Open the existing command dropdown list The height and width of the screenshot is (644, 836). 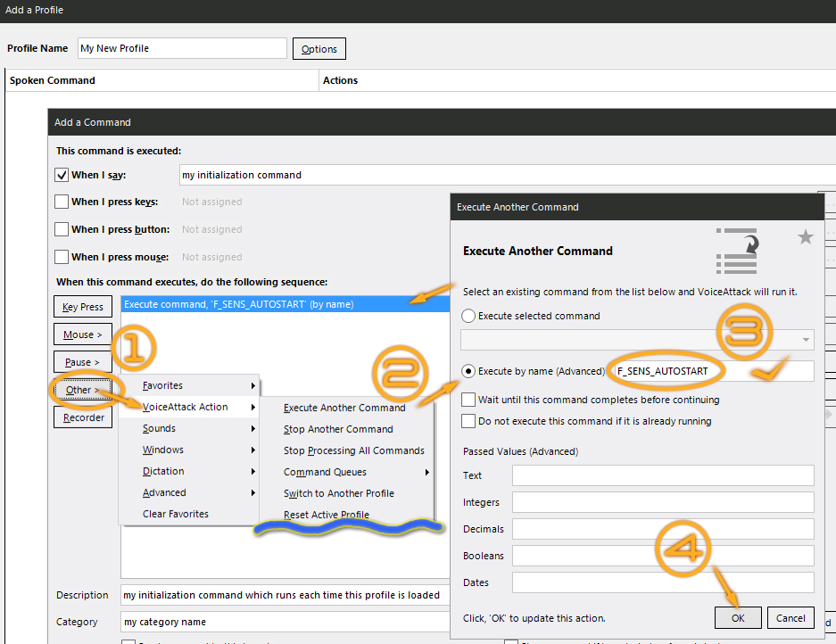pos(807,340)
